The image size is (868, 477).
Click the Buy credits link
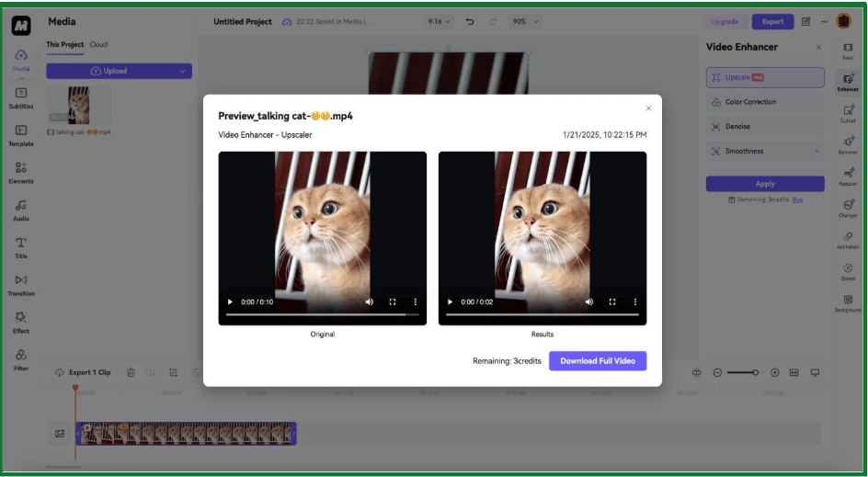point(797,199)
